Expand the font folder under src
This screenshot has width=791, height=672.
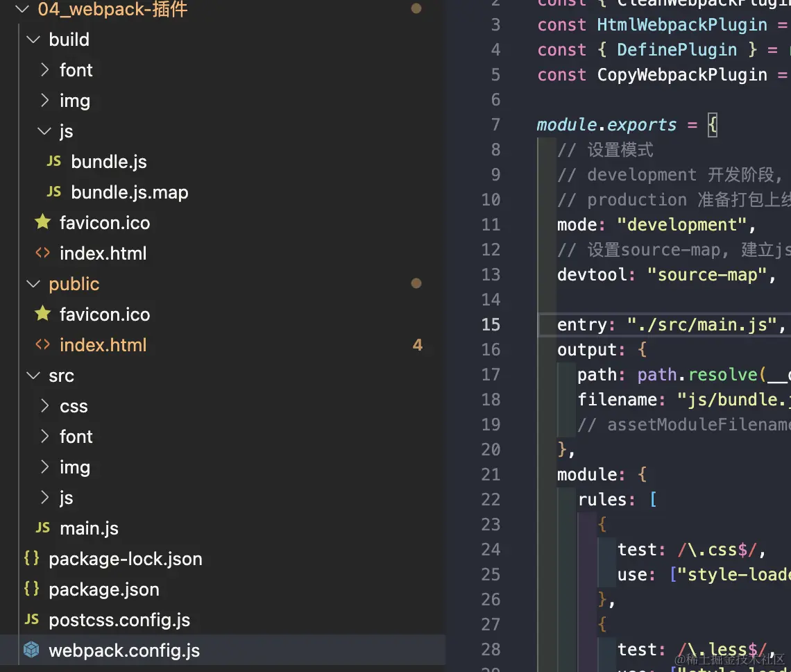coord(45,436)
